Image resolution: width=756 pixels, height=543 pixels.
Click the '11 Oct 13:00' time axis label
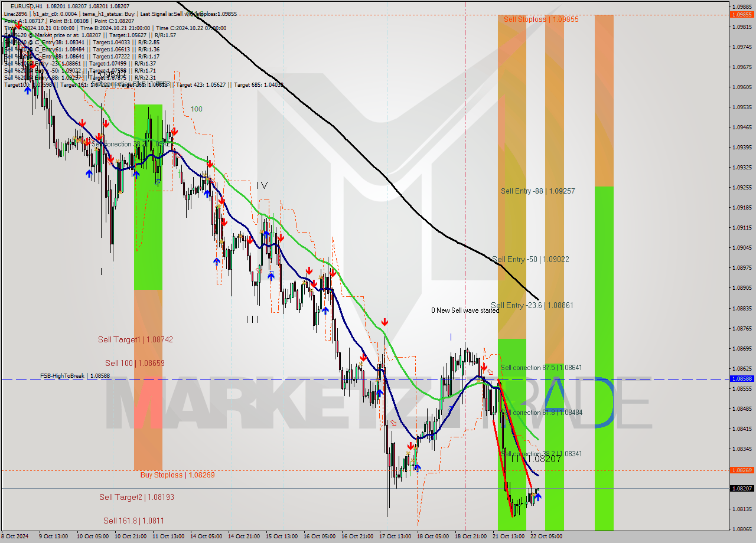point(169,537)
